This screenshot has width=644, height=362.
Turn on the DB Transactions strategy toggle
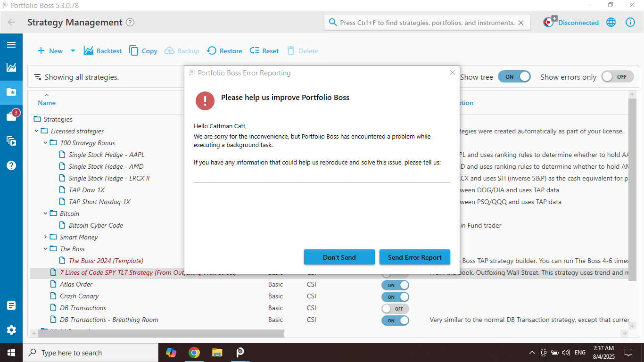pos(395,309)
